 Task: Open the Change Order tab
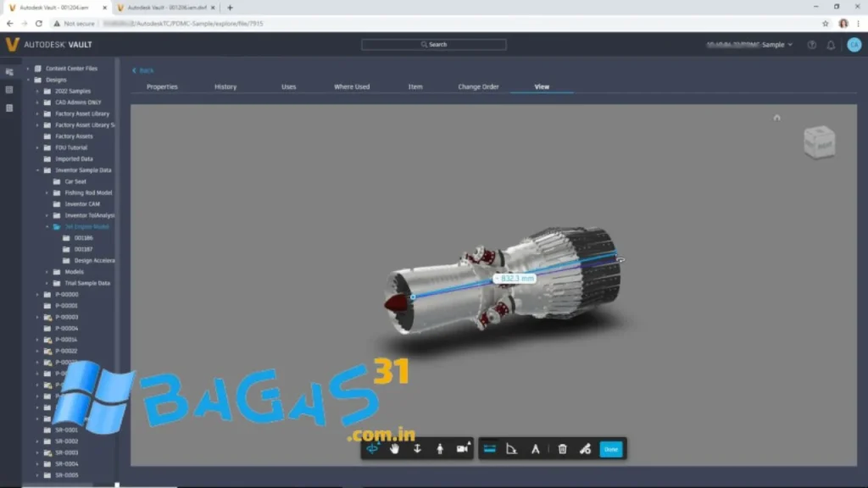(x=478, y=87)
